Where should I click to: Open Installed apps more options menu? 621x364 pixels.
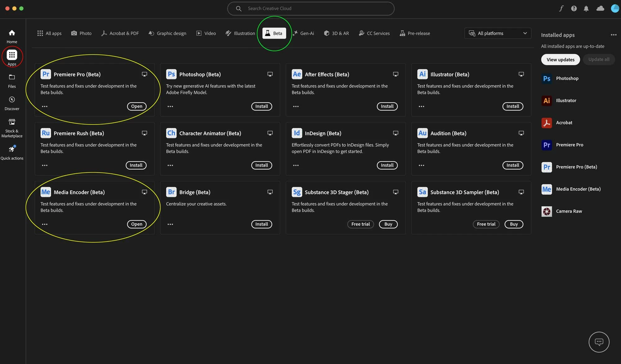click(613, 35)
